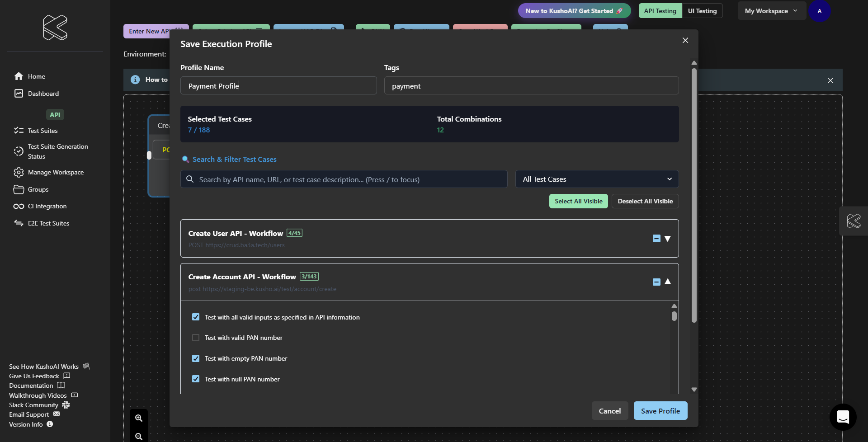Uncheck 'Test with all valid inputs' test case
This screenshot has height=442, width=868.
coord(196,317)
